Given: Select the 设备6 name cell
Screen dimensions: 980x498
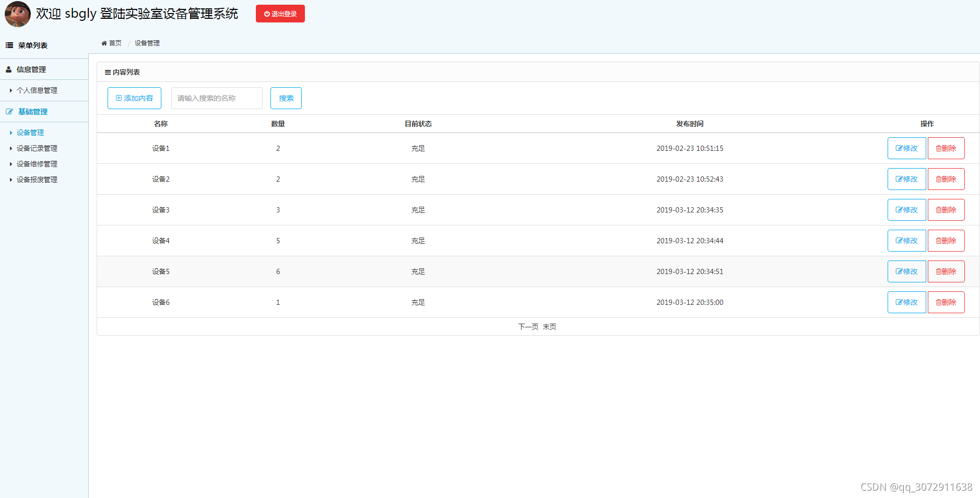Looking at the screenshot, I should (161, 302).
